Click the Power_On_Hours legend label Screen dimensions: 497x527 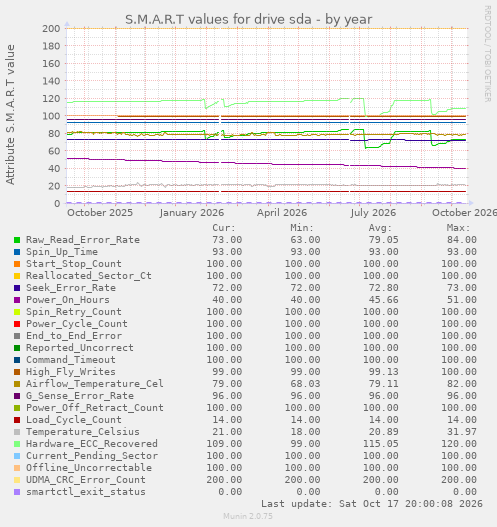click(68, 300)
